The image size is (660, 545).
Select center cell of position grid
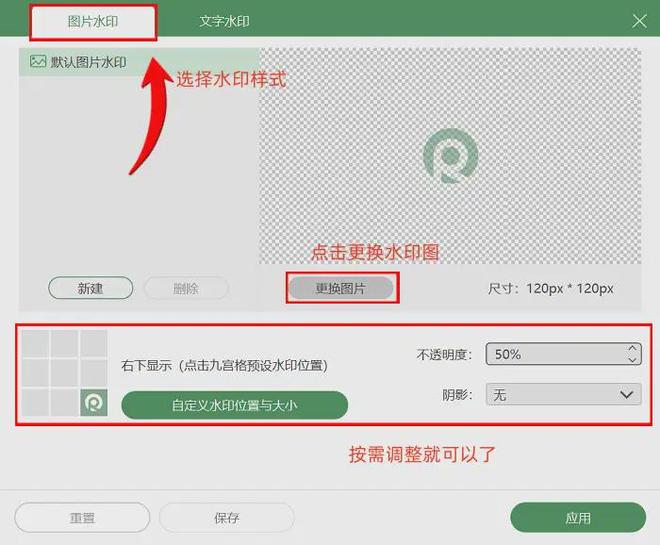64,374
